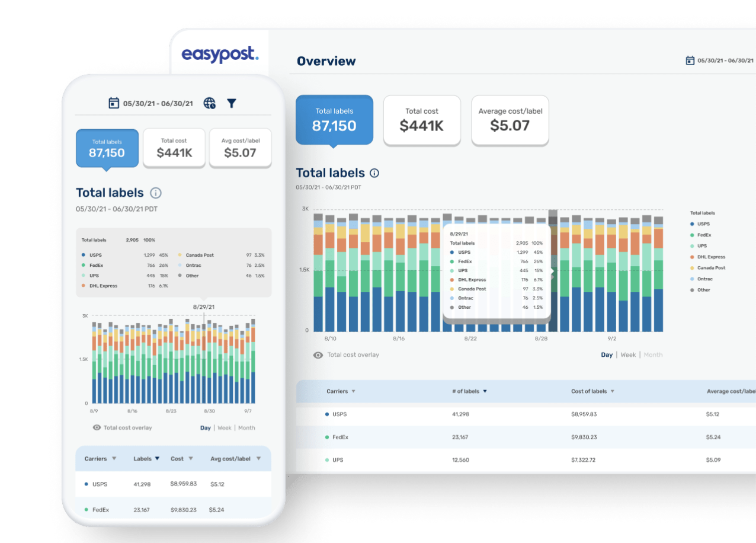
Task: Select the Average cost/label card
Action: pyautogui.click(x=510, y=120)
